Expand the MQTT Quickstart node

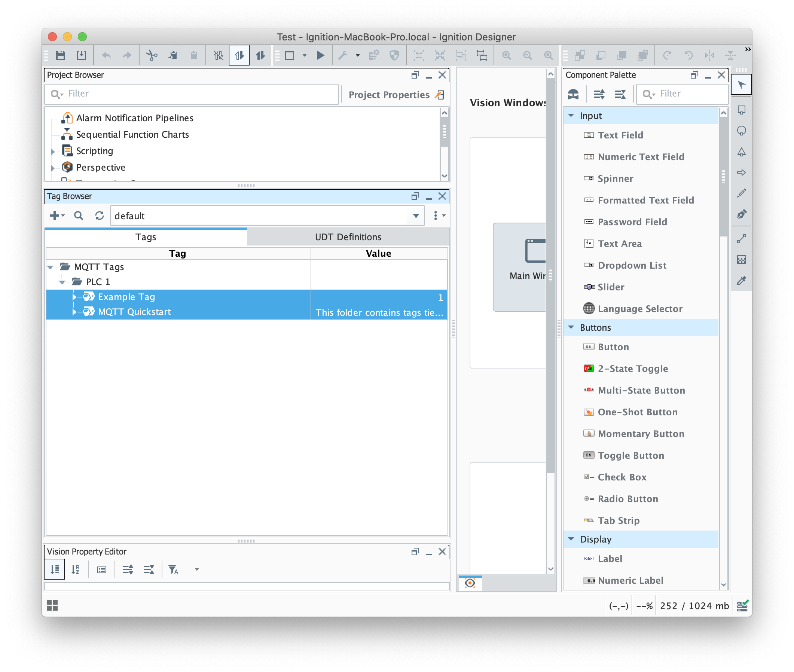[74, 312]
